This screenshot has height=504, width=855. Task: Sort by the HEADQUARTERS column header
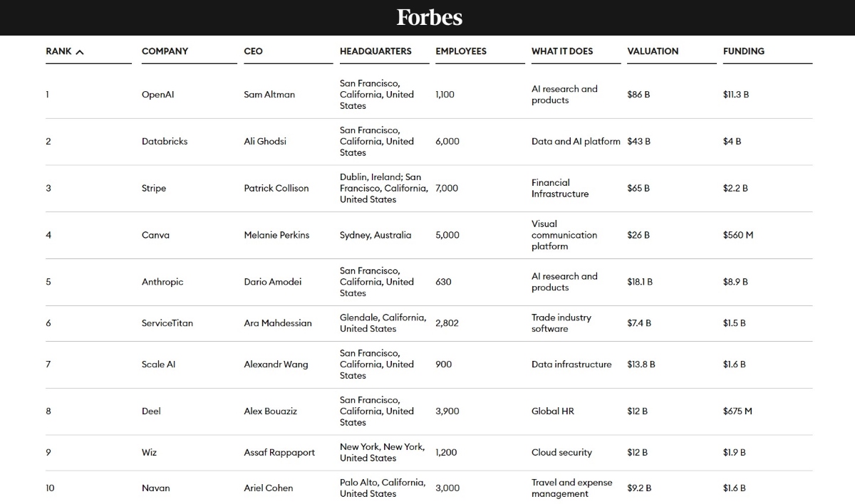pyautogui.click(x=375, y=51)
